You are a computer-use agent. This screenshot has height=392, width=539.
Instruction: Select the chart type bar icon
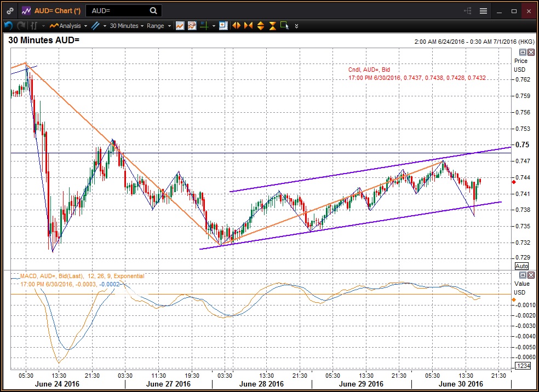pyautogui.click(x=34, y=26)
